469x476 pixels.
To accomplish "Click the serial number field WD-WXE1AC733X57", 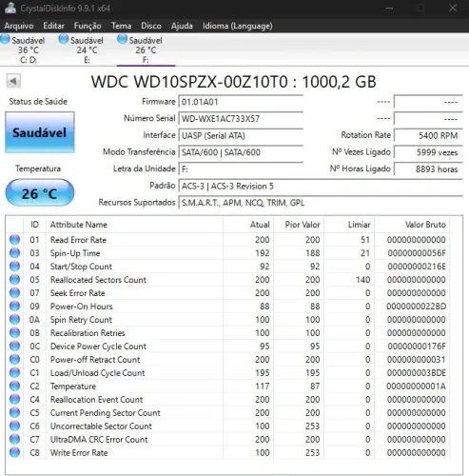I will [241, 119].
